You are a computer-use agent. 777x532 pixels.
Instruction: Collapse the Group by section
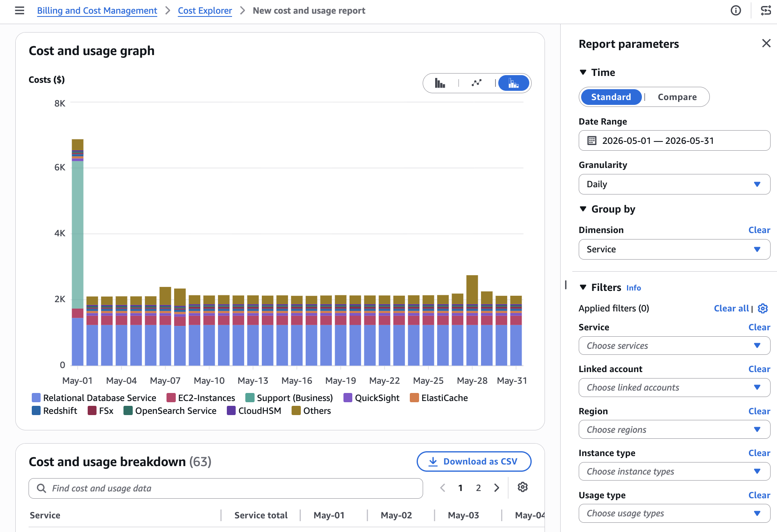(x=583, y=209)
